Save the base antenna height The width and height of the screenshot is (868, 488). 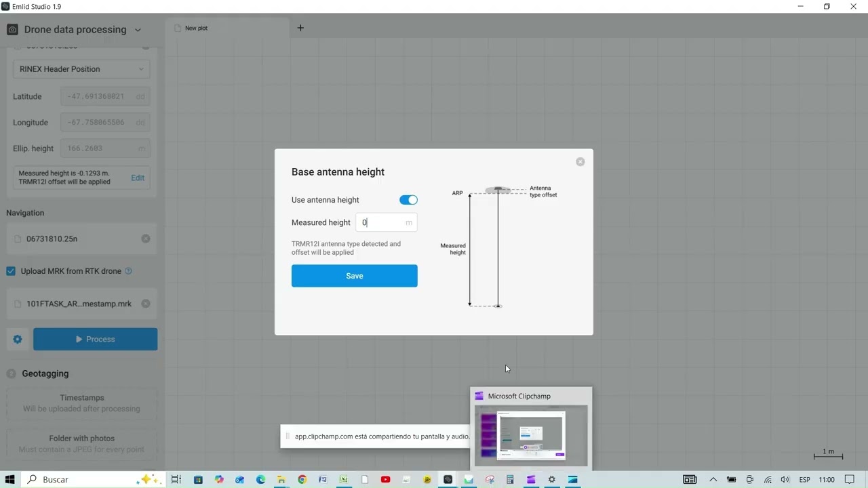(355, 276)
